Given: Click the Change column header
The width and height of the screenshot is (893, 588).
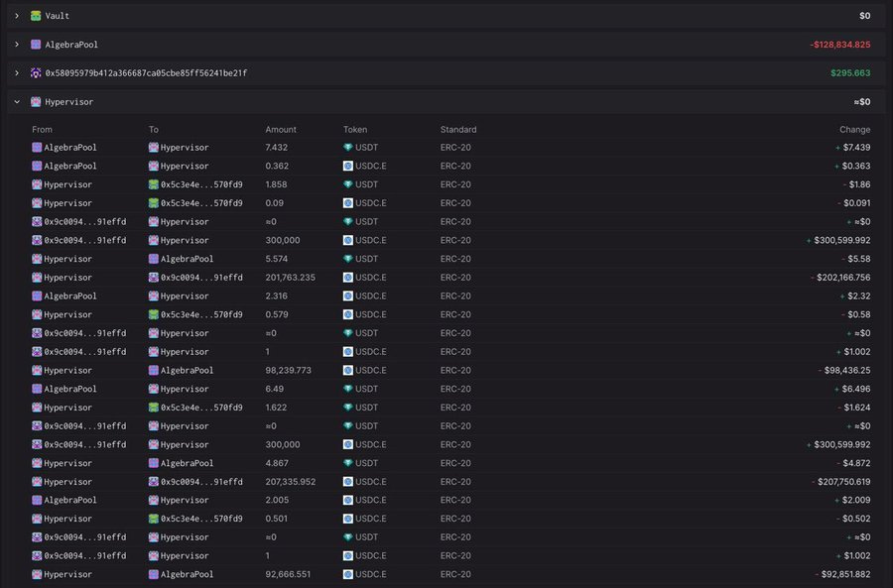Looking at the screenshot, I should 855,130.
